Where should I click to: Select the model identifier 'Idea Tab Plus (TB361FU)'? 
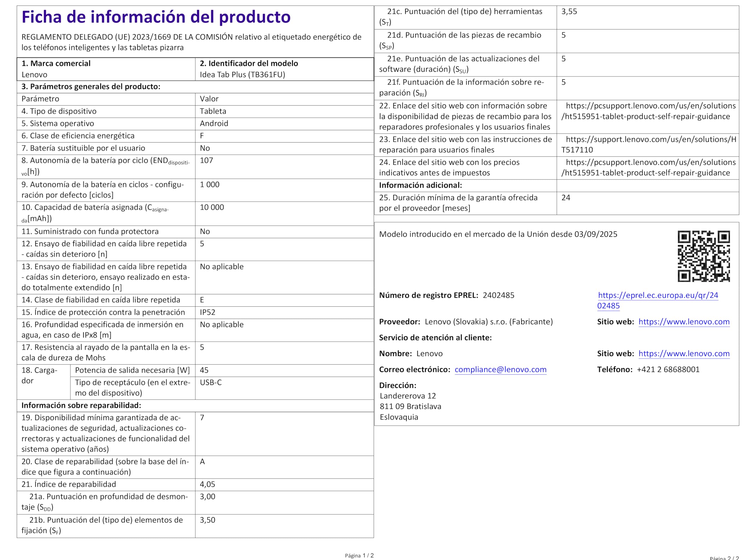pyautogui.click(x=242, y=75)
